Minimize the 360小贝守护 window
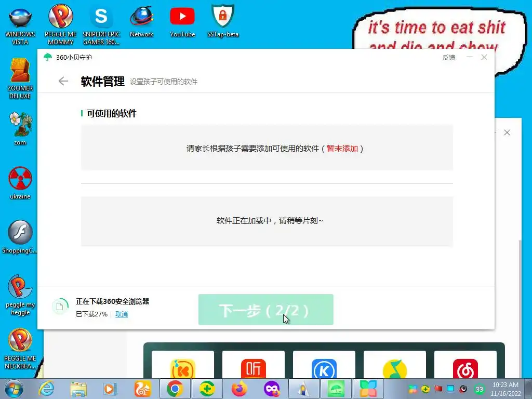This screenshot has height=399, width=532. pos(470,57)
